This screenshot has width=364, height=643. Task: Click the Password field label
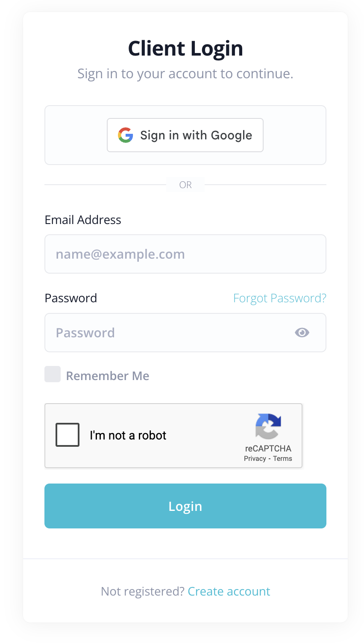click(71, 298)
